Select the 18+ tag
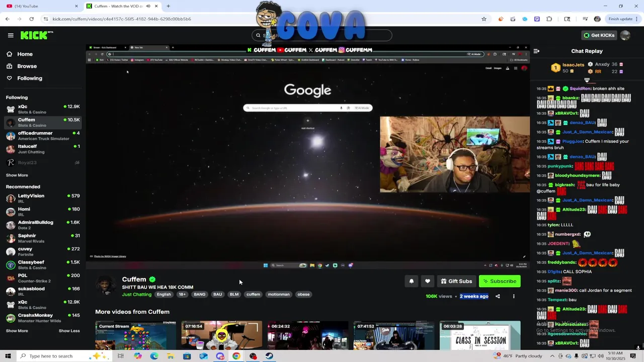The height and width of the screenshot is (362, 644). (x=182, y=295)
